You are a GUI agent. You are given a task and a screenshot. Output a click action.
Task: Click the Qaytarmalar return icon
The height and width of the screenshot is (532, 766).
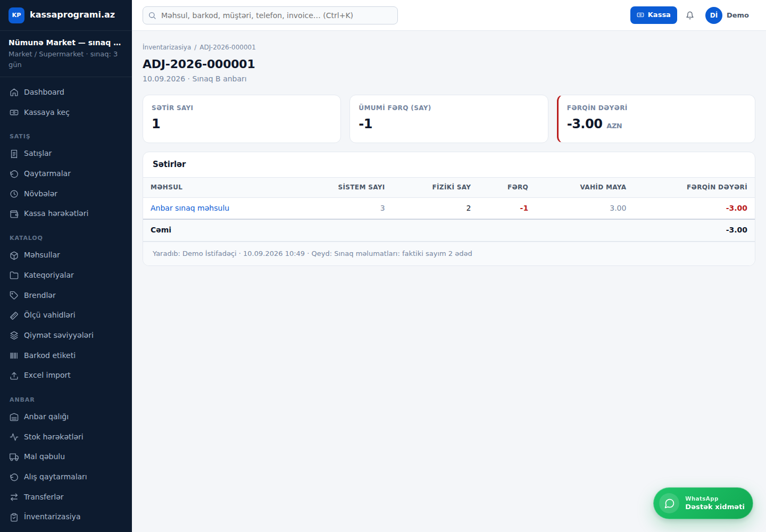pos(14,174)
